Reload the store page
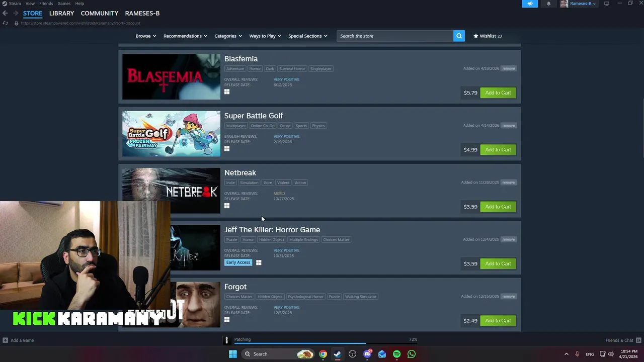Viewport: 644px width, 362px height. pyautogui.click(x=5, y=23)
